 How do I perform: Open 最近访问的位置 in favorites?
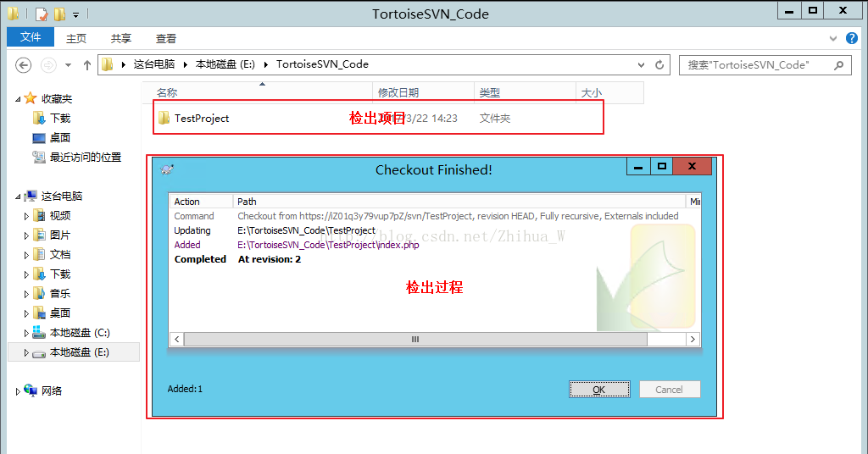pyautogui.click(x=86, y=157)
